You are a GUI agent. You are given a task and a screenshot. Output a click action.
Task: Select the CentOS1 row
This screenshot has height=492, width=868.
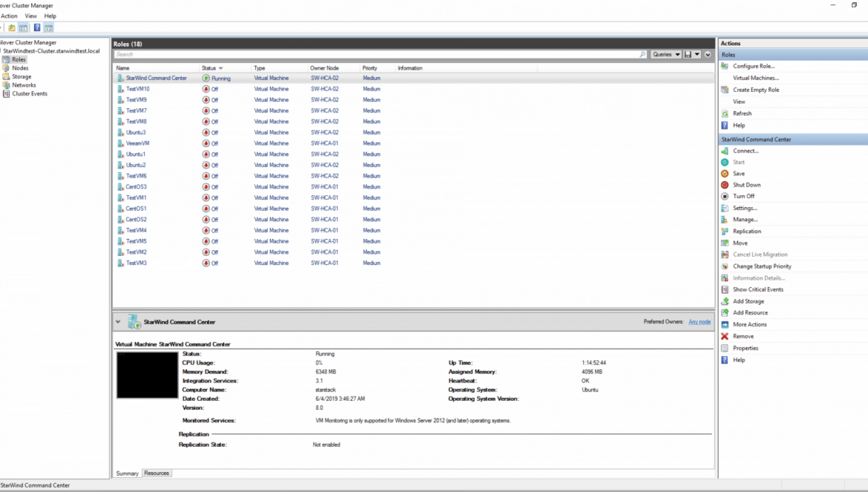(413, 209)
